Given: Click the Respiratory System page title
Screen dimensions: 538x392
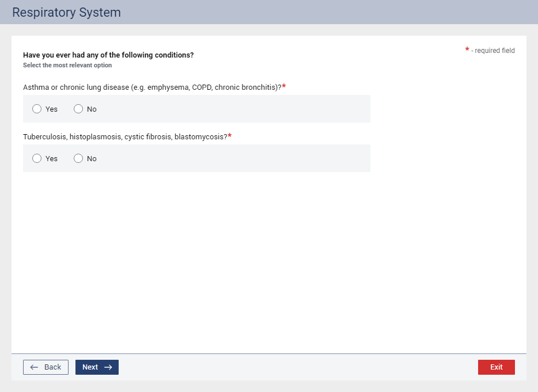Looking at the screenshot, I should click(x=66, y=12).
